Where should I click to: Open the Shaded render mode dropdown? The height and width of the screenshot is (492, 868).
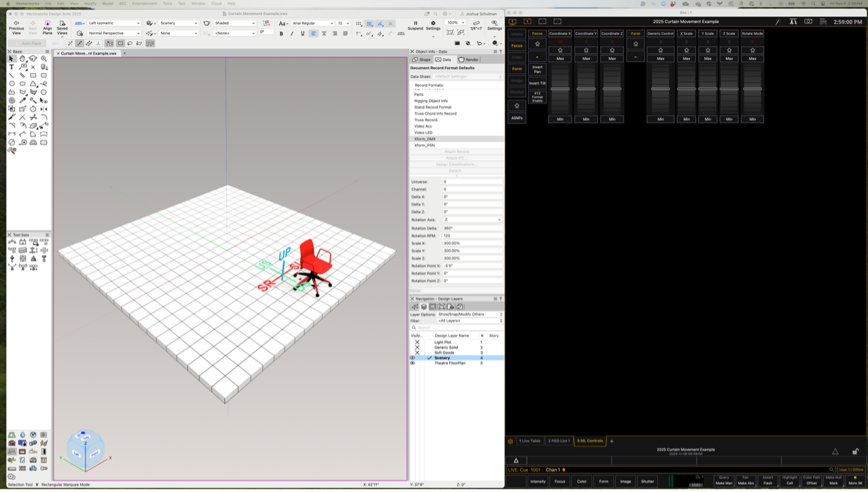(235, 23)
